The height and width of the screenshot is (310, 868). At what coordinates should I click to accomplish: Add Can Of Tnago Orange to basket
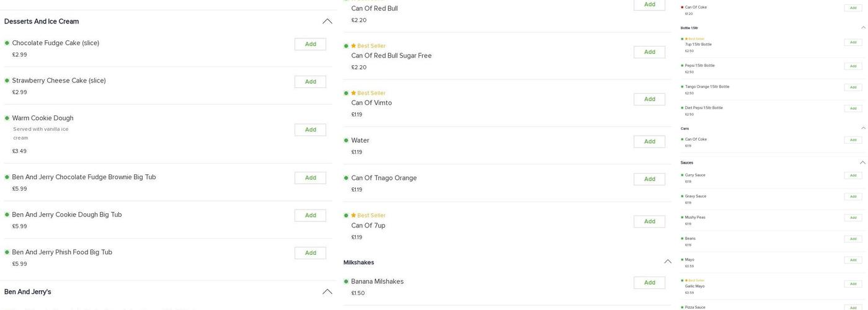649,179
